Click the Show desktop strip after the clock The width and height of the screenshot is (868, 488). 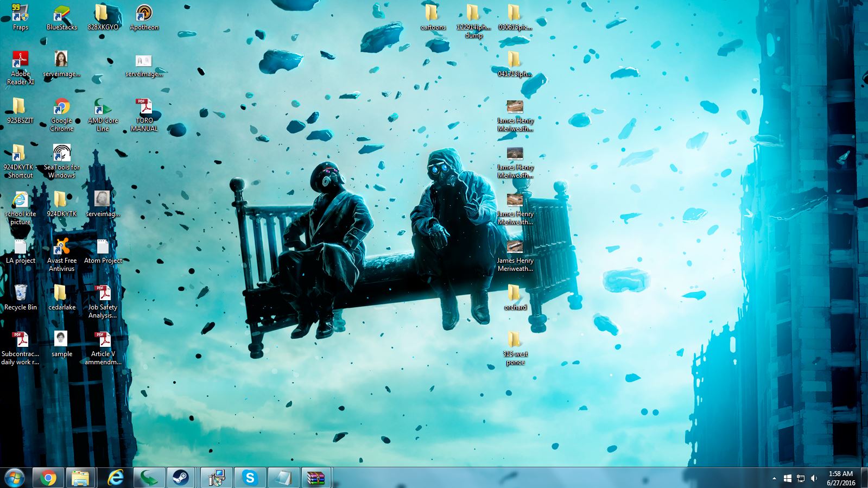coord(864,478)
